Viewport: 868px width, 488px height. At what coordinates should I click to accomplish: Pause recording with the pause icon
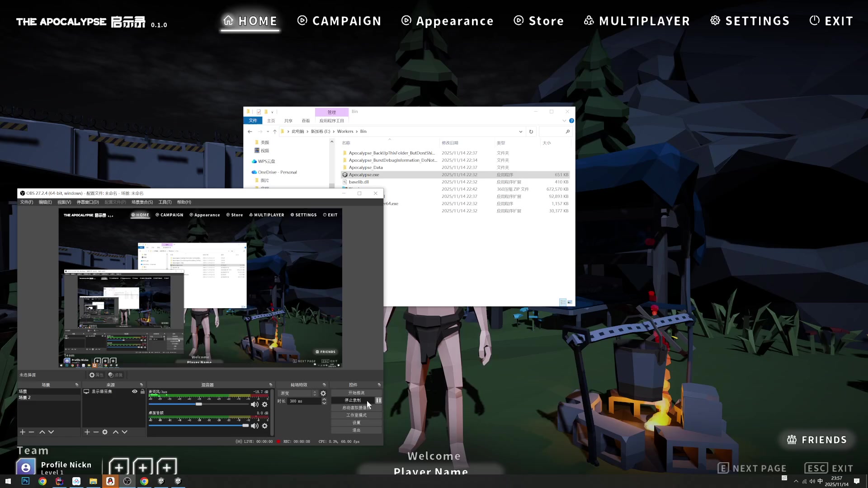tap(378, 400)
